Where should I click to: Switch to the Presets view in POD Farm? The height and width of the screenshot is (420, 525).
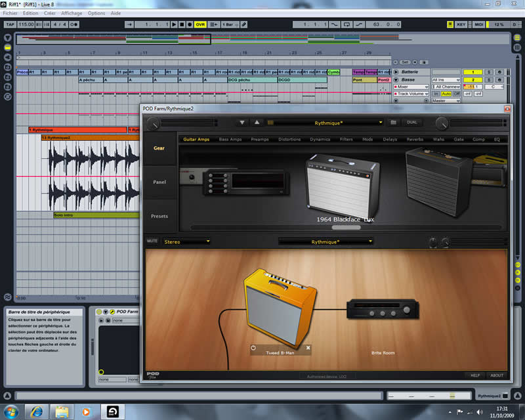pyautogui.click(x=159, y=217)
